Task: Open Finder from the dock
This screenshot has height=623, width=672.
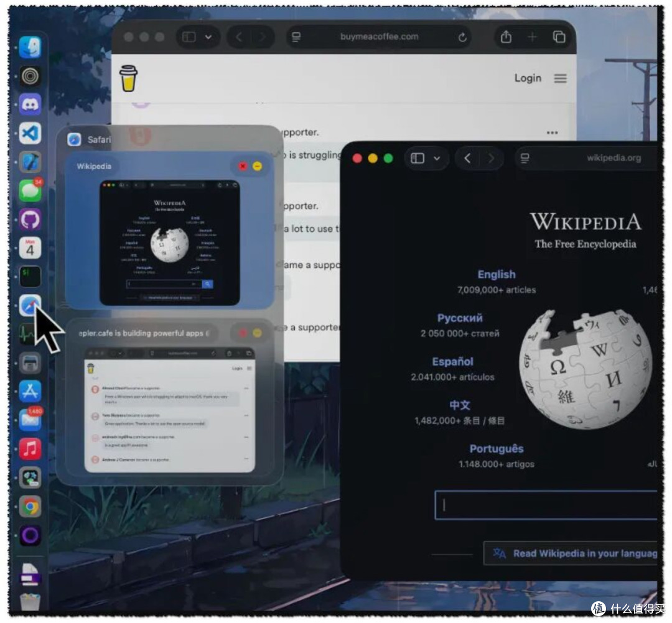Action: 30,47
